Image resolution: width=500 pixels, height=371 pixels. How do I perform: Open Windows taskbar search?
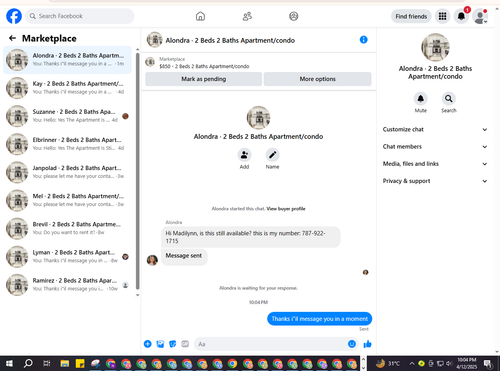(28, 363)
